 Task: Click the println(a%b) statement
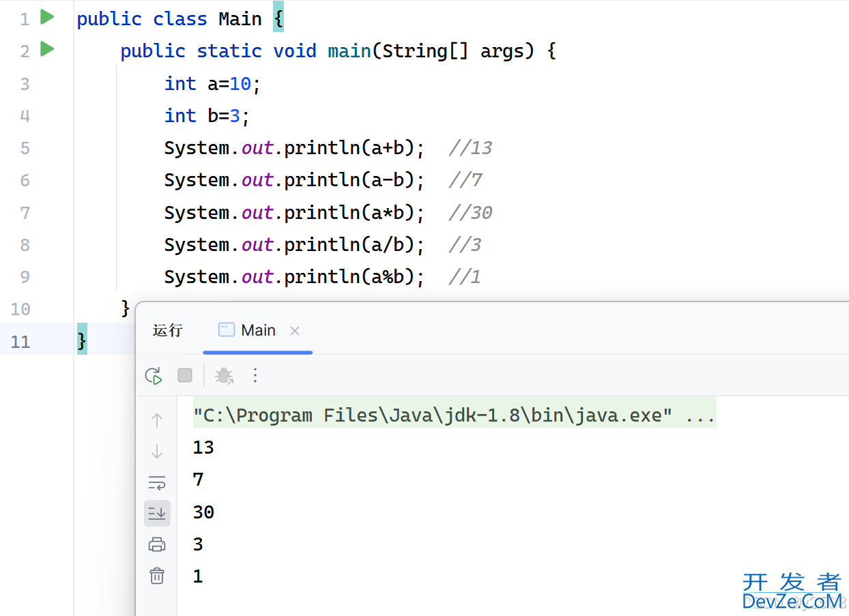(295, 277)
